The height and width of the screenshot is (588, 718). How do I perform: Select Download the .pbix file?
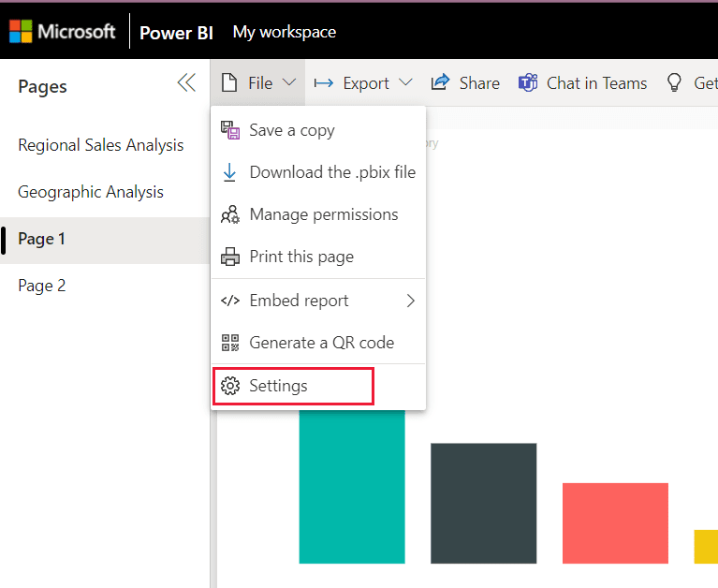318,172
